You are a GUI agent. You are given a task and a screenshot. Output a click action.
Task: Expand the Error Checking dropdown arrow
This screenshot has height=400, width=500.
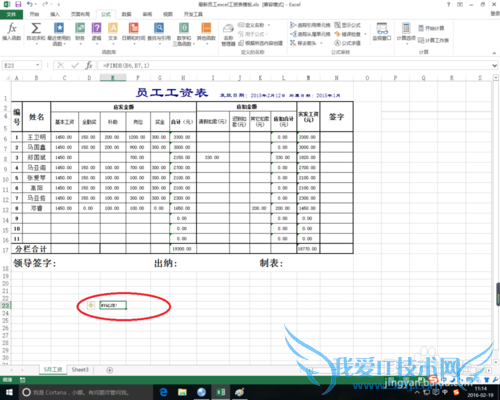pyautogui.click(x=365, y=34)
